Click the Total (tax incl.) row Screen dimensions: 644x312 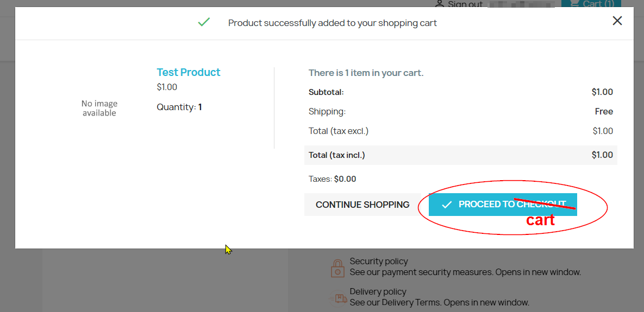tap(460, 155)
